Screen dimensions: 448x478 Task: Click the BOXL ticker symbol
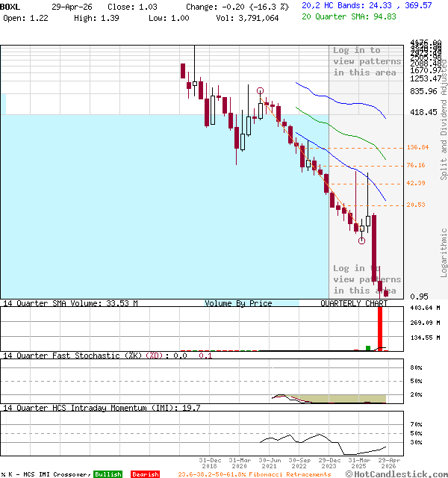12,6
